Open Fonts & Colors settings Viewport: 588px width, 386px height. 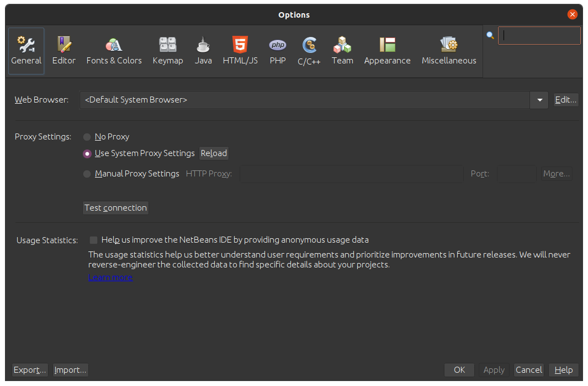pos(114,51)
